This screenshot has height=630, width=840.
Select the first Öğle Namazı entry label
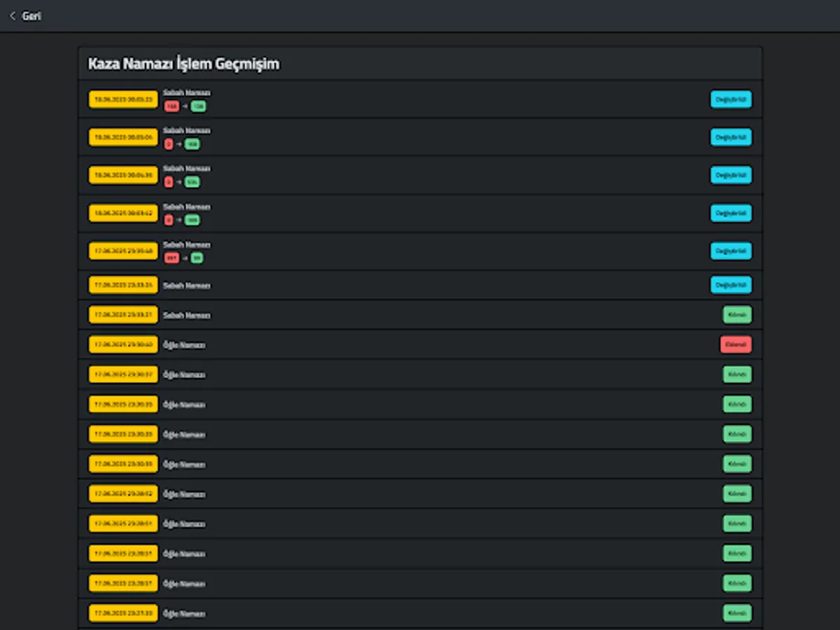pyautogui.click(x=184, y=344)
